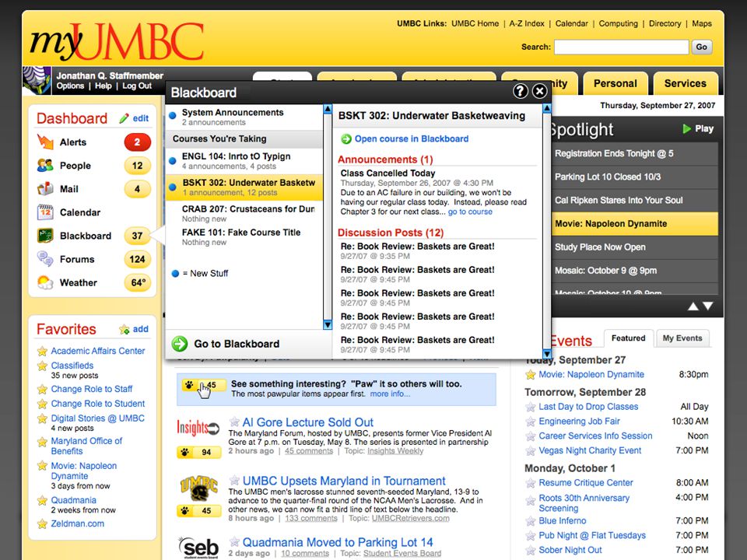The width and height of the screenshot is (747, 560).
Task: Open Digital Stories @ UMBC favorite
Action: coord(98,418)
